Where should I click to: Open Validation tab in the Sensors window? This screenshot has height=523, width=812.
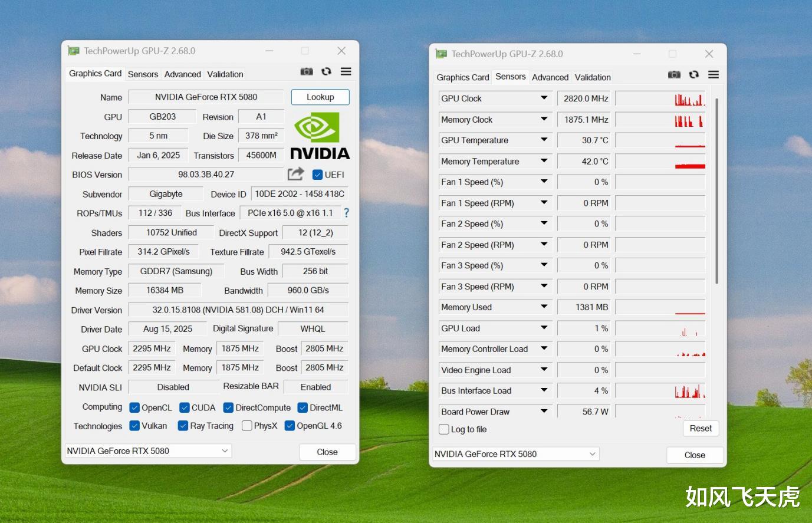tap(593, 77)
